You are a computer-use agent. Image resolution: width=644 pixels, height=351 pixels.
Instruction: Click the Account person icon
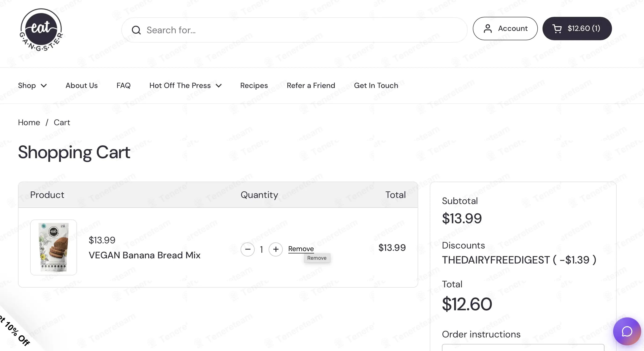pos(488,29)
